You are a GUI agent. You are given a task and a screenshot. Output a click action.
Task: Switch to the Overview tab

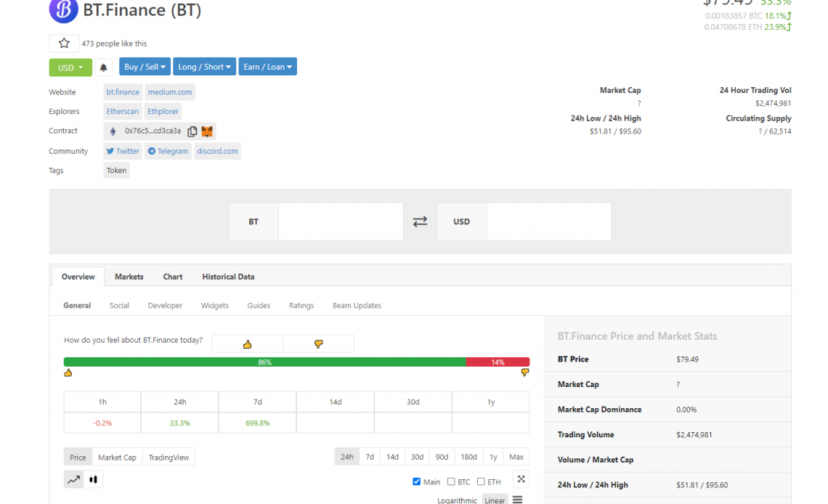click(78, 277)
